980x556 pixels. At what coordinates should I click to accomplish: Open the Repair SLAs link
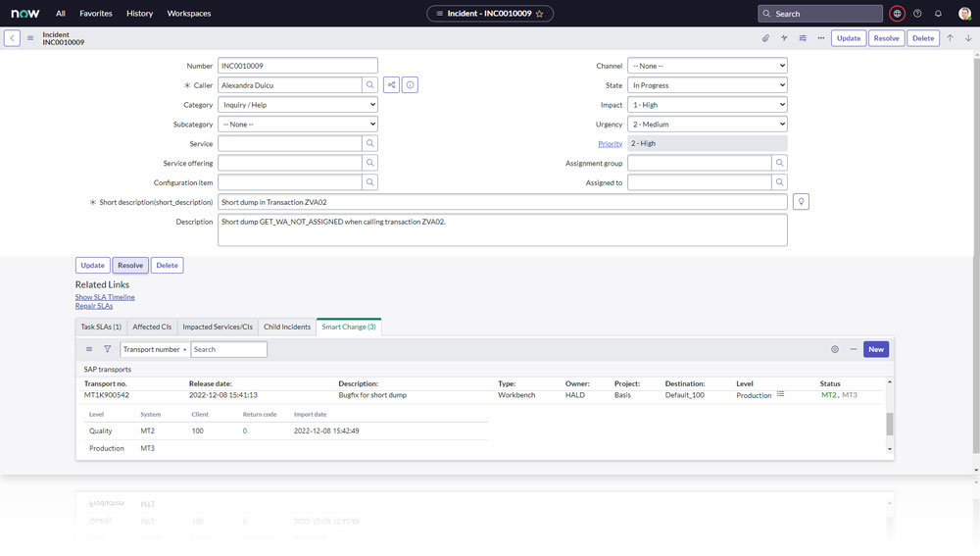point(94,306)
